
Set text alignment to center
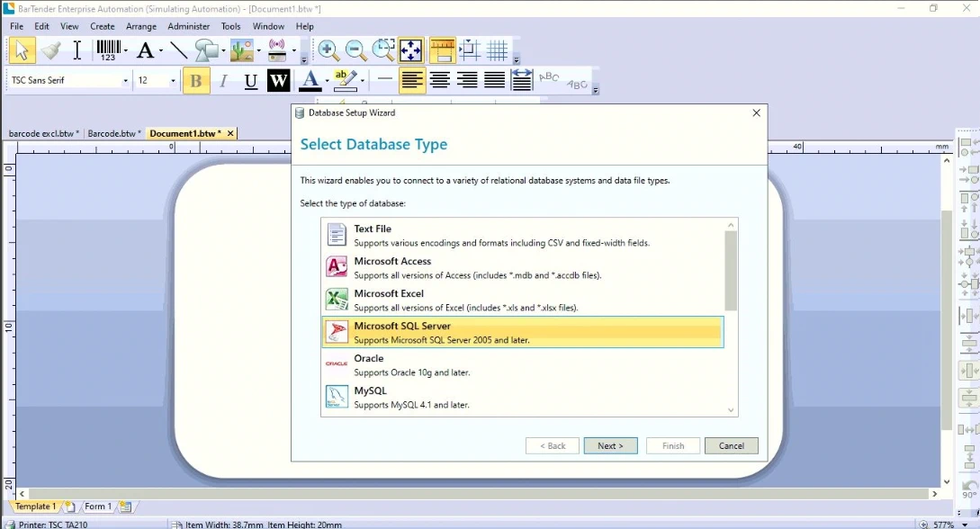pos(440,81)
